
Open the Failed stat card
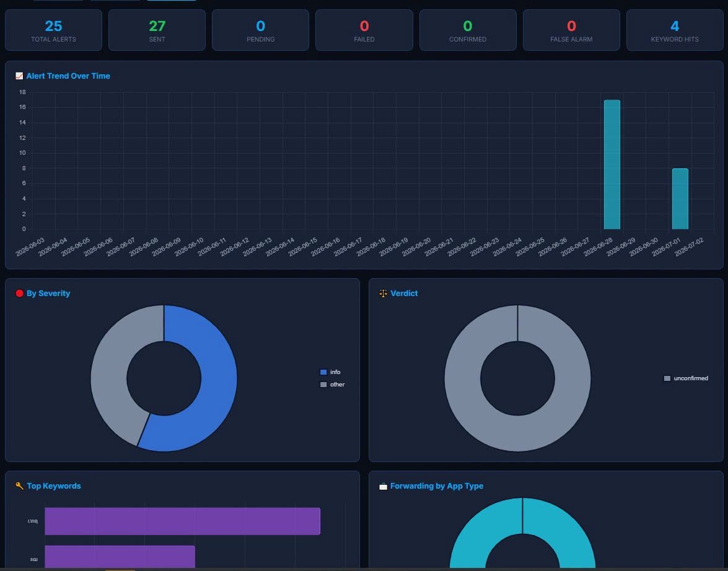pyautogui.click(x=364, y=30)
